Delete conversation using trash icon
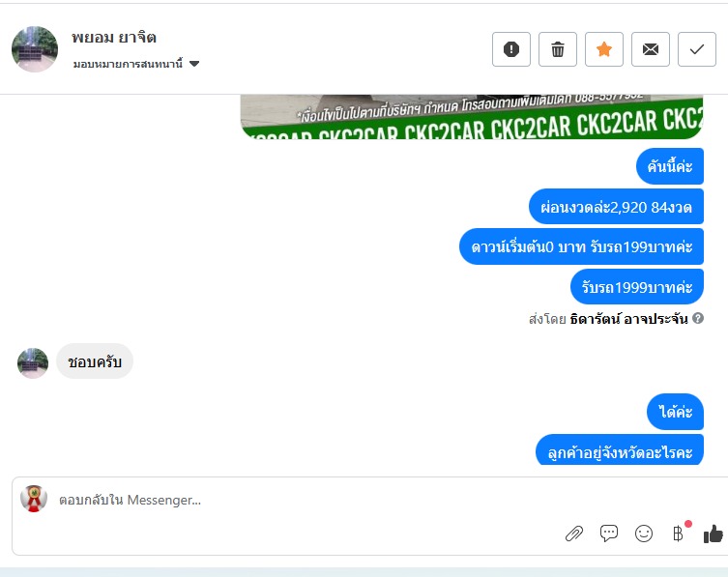Screen dimensions: 728x577 click(x=558, y=49)
